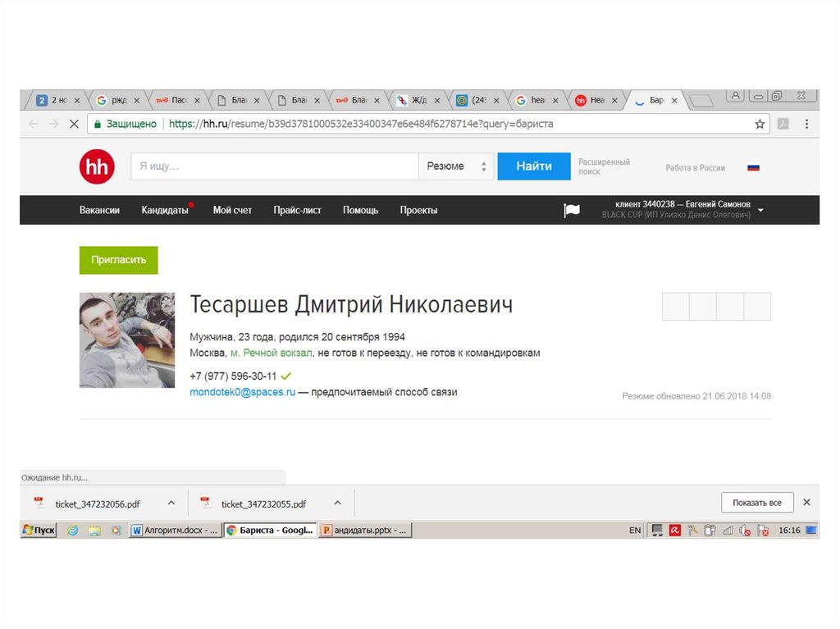Expand options for ticket_347232056.pdf
Viewport: 840px width, 629px height.
coord(171,503)
